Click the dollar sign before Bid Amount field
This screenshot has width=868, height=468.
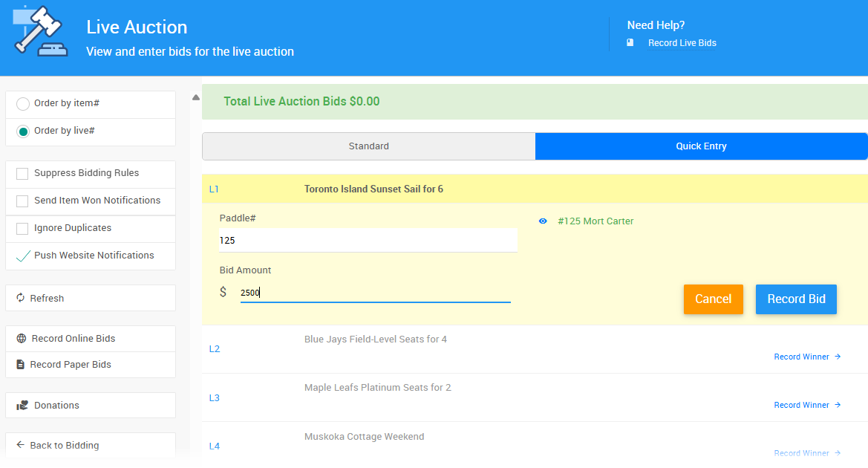(223, 292)
